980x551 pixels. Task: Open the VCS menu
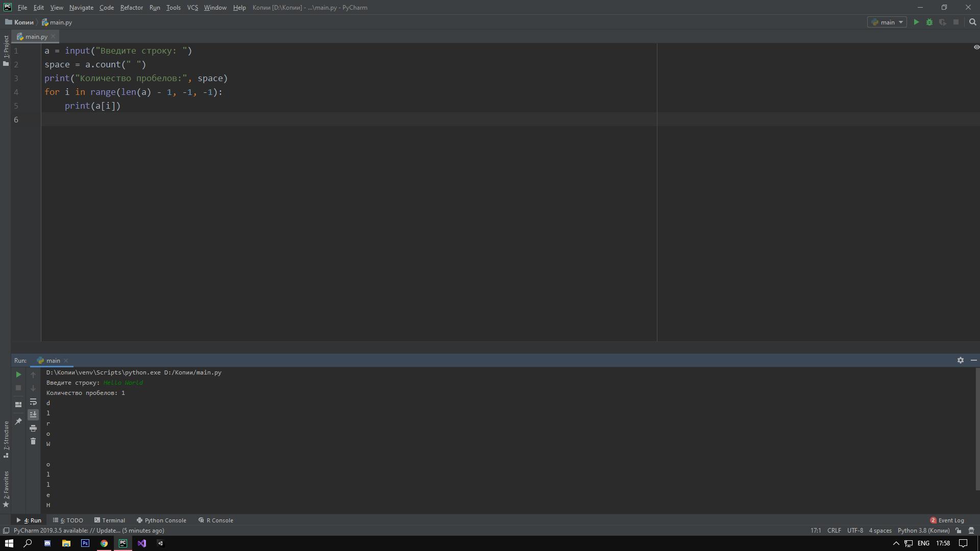click(x=192, y=8)
